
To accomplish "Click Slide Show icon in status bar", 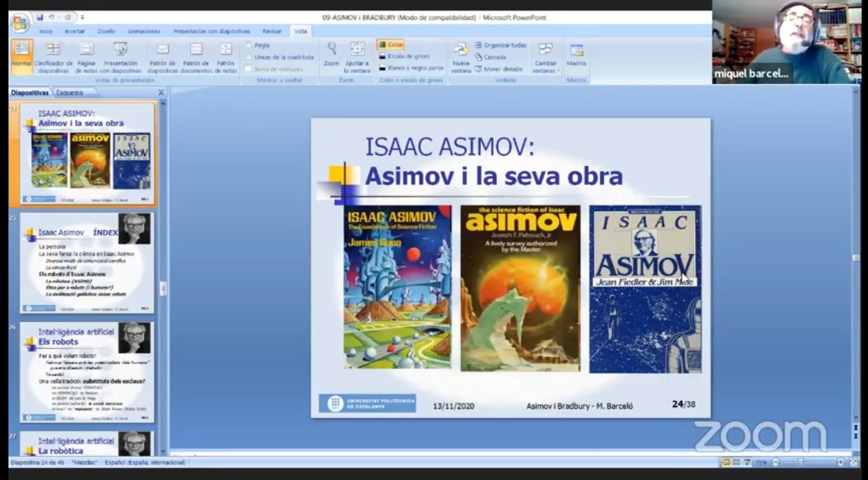I will pyautogui.click(x=748, y=462).
